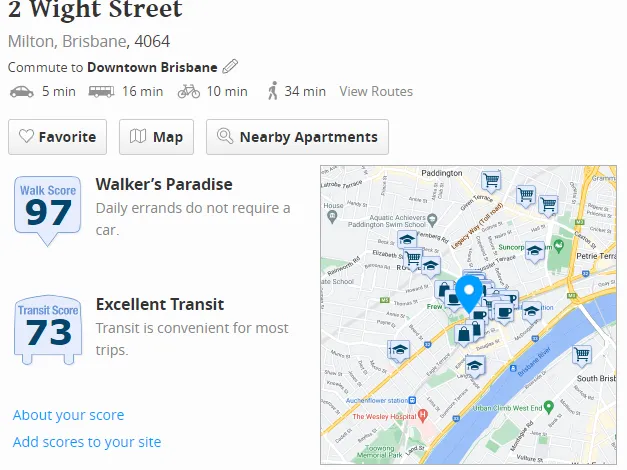The height and width of the screenshot is (470, 627).
Task: Select the bus commute icon
Action: (x=101, y=91)
